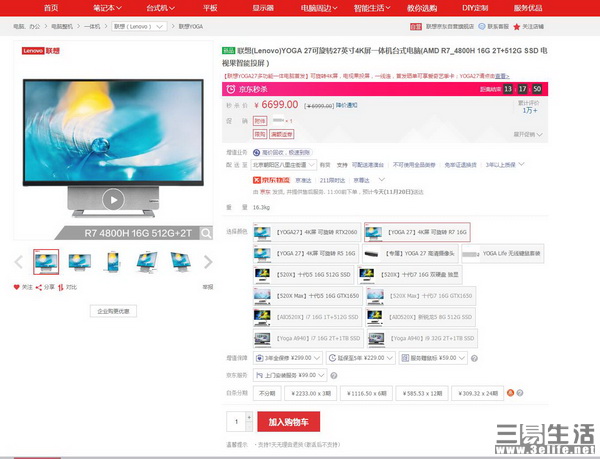600x459 pixels.
Task: Open the 上门安装服务 ¥99.00 dropdown
Action: tap(290, 375)
